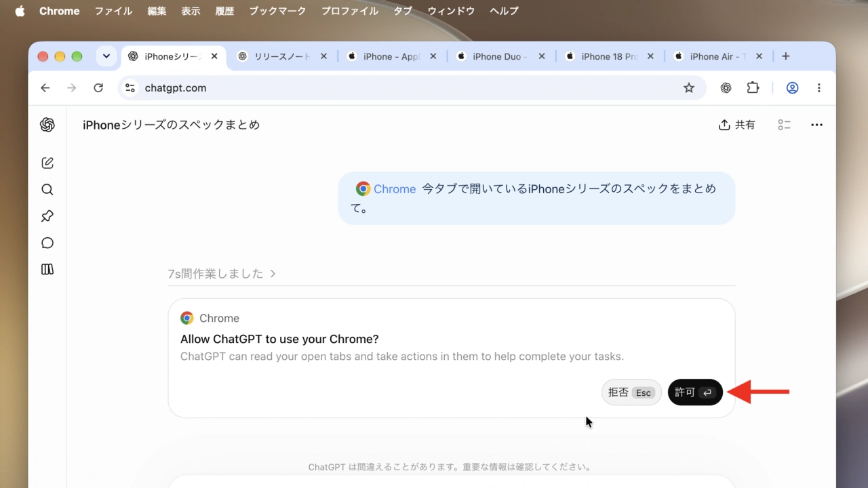868x488 pixels.
Task: Switch to the iPhone Air tab
Action: click(x=719, y=56)
